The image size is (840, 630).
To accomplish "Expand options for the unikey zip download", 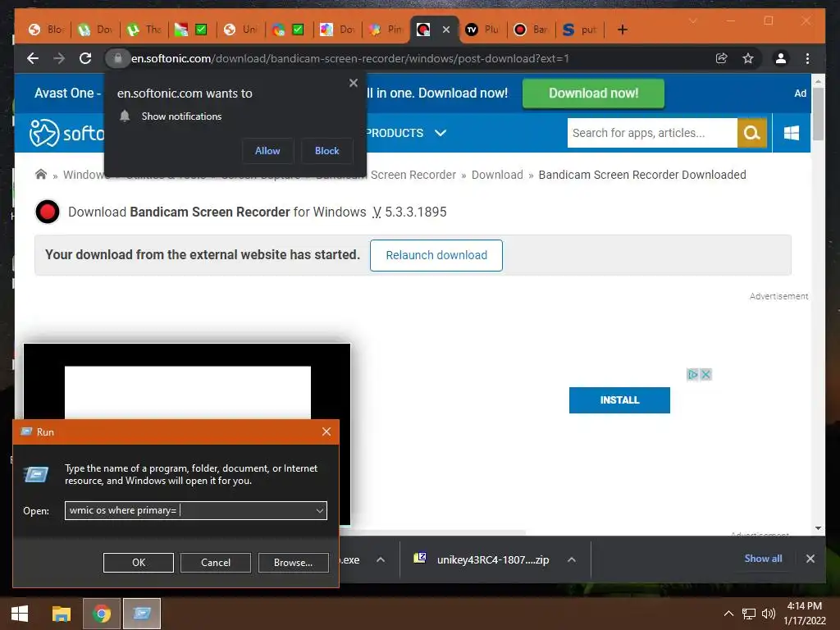I will [572, 559].
